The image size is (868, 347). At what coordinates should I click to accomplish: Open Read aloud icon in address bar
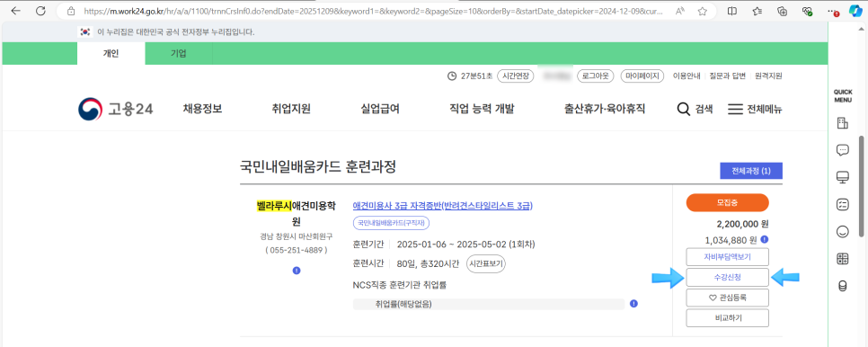point(680,11)
